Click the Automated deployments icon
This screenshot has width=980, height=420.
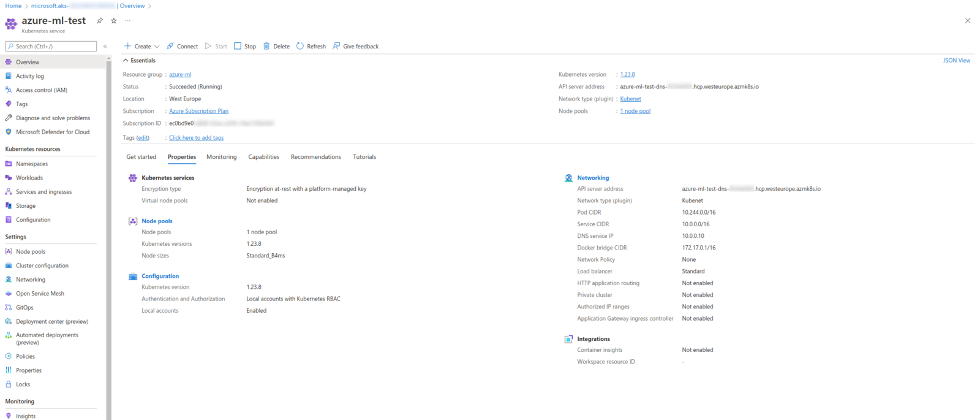9,335
